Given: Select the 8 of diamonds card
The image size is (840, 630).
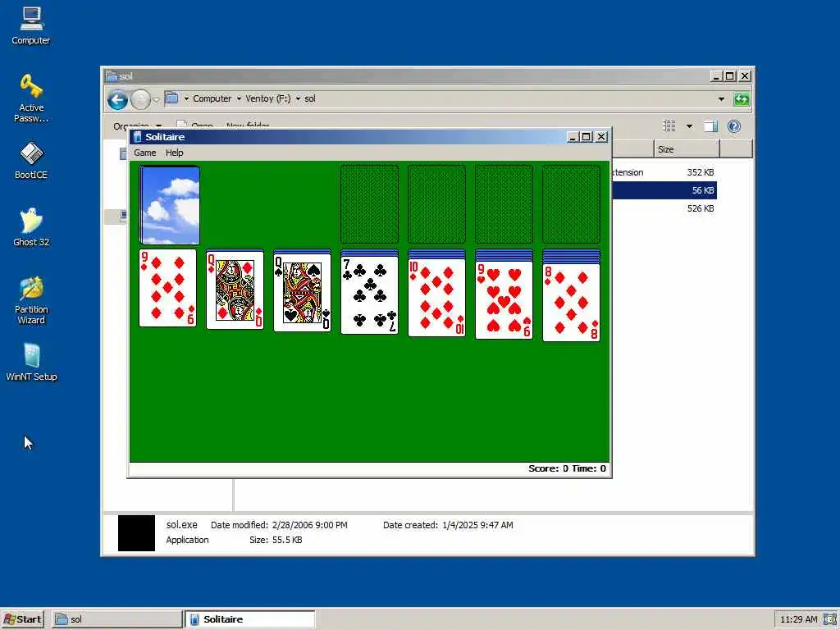Looking at the screenshot, I should [571, 303].
